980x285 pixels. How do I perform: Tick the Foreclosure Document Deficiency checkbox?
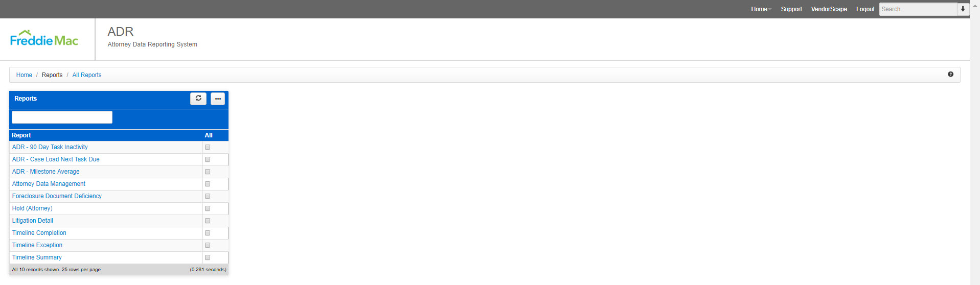pyautogui.click(x=208, y=196)
